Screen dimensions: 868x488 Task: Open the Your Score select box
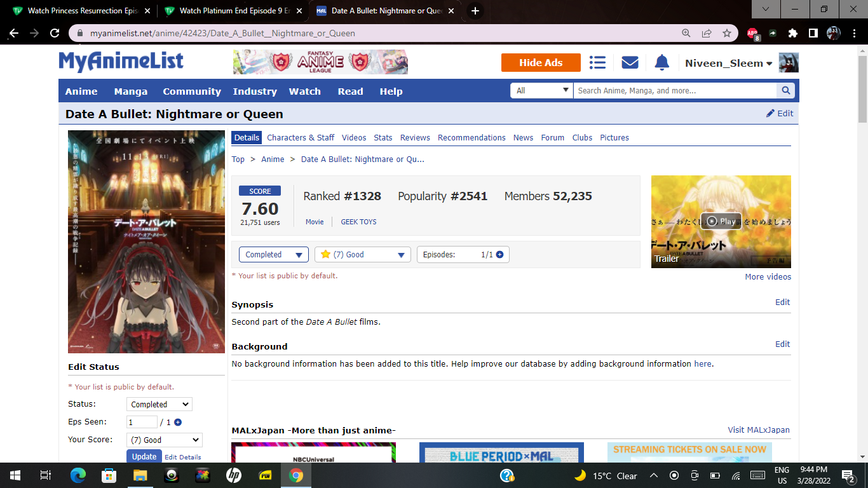point(164,440)
